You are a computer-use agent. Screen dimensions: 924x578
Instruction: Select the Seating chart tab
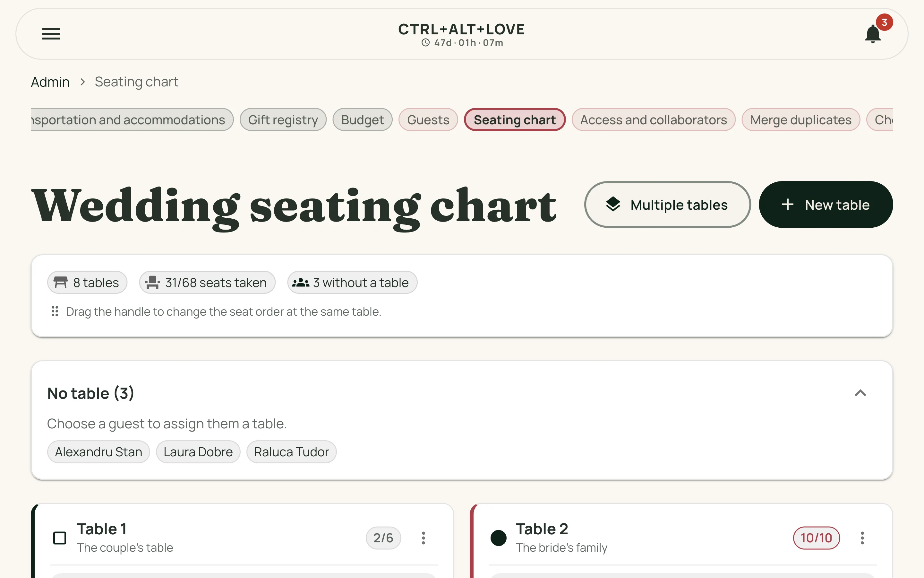514,120
